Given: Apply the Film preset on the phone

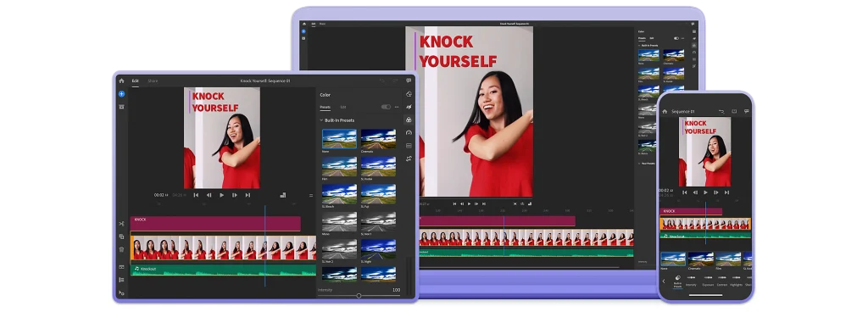Looking at the screenshot, I should pos(728,259).
